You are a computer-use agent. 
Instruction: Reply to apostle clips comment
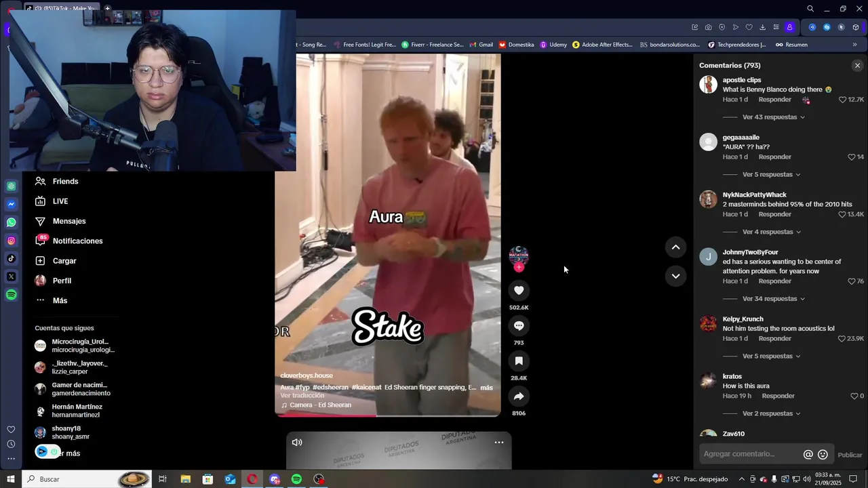tap(775, 100)
